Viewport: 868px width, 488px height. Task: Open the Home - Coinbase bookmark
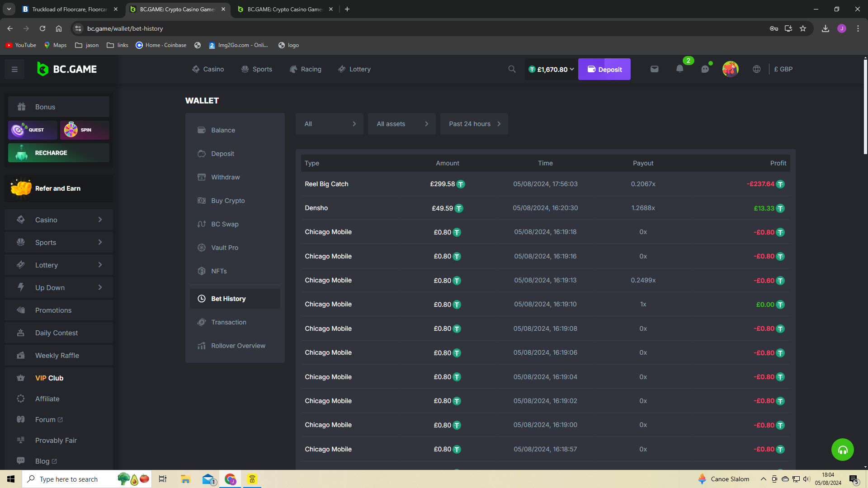161,45
